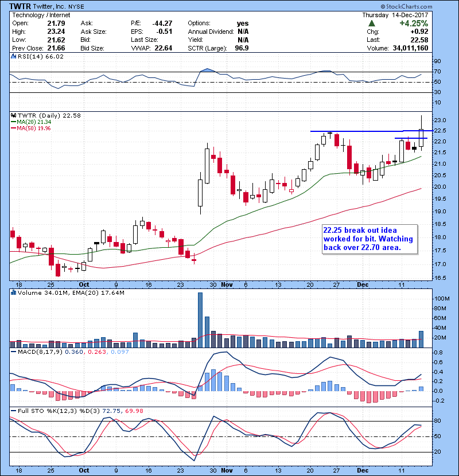Image resolution: width=459 pixels, height=476 pixels.
Task: Select the Last price in the header quote block
Action: (419, 40)
